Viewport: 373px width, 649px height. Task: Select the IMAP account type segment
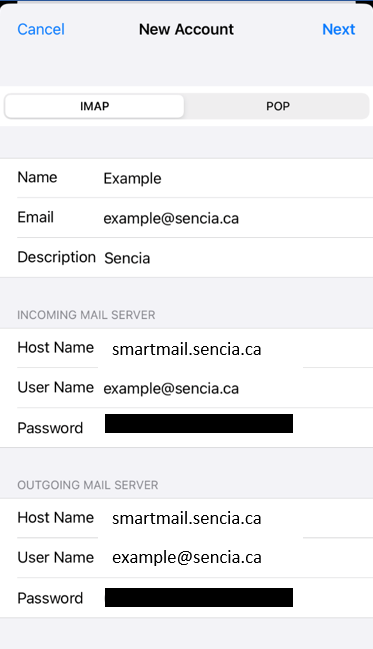pos(94,106)
